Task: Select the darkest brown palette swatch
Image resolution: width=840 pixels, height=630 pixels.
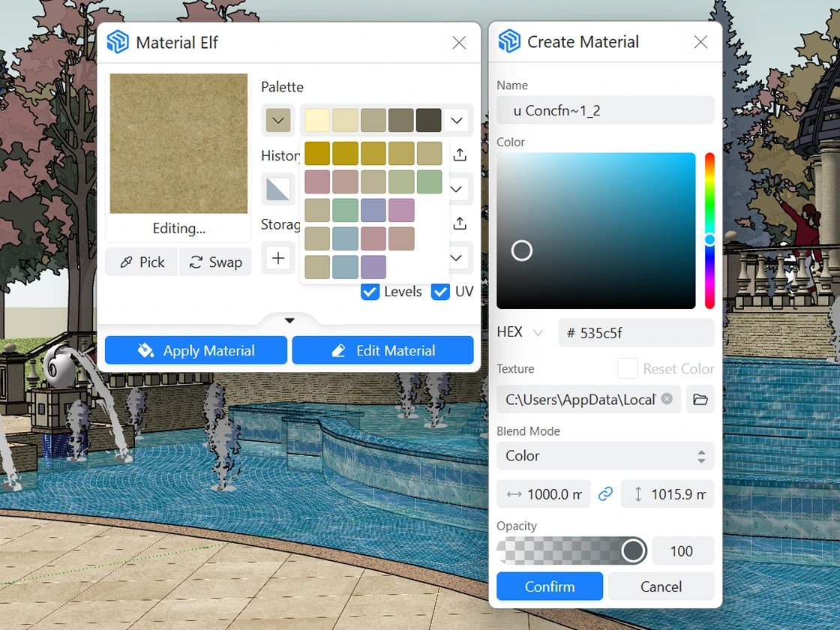Action: (x=428, y=120)
